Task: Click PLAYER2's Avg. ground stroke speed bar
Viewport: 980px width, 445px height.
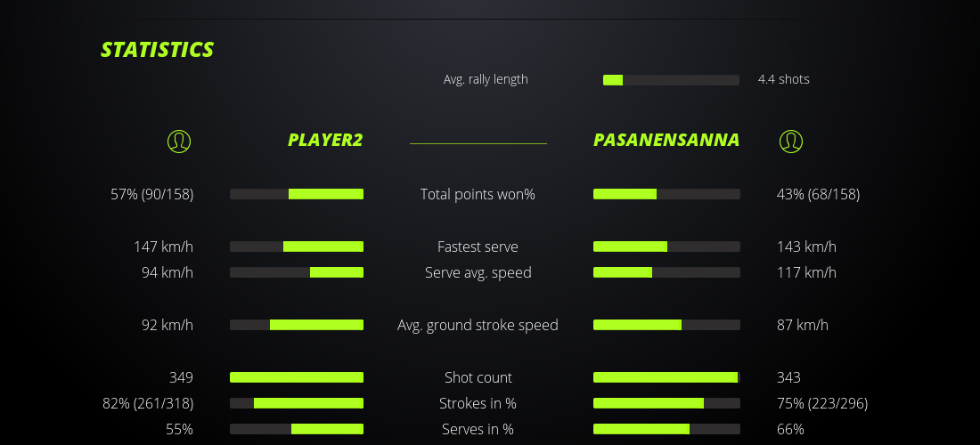Action: pyautogui.click(x=297, y=325)
